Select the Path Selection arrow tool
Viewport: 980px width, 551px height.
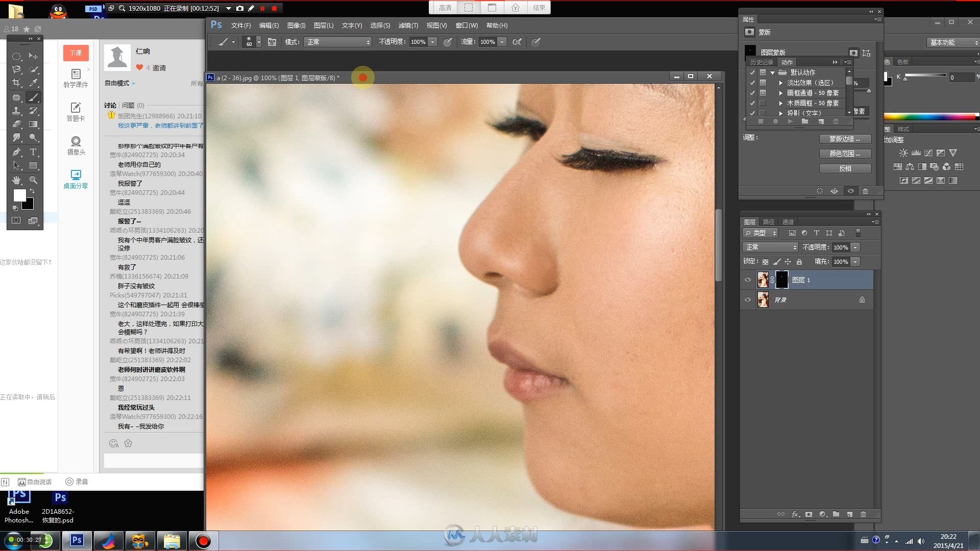click(x=16, y=166)
